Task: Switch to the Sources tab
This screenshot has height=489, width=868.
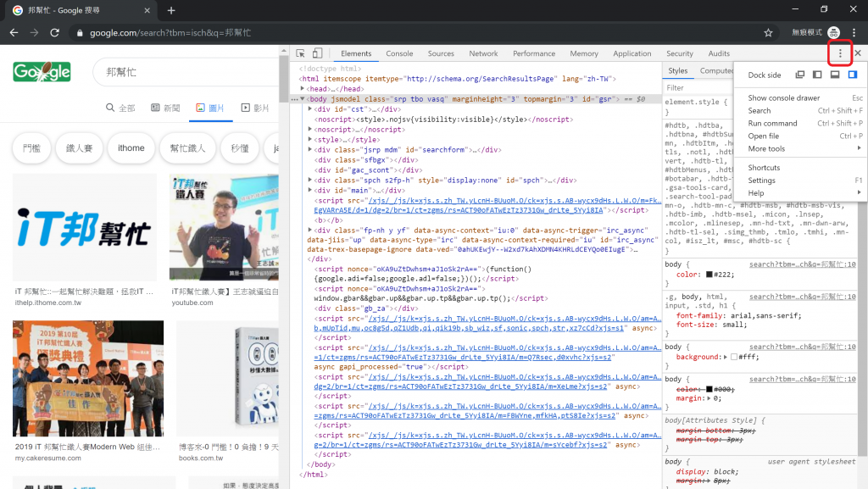Action: pos(441,53)
